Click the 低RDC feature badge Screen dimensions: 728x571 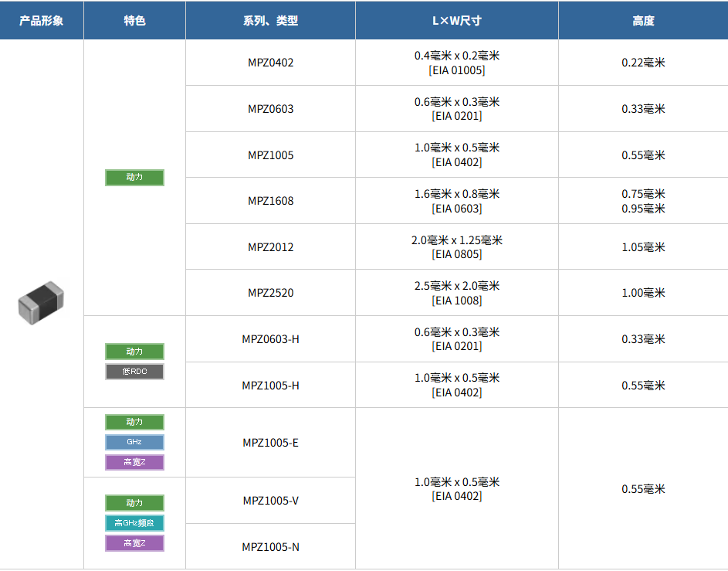(134, 372)
